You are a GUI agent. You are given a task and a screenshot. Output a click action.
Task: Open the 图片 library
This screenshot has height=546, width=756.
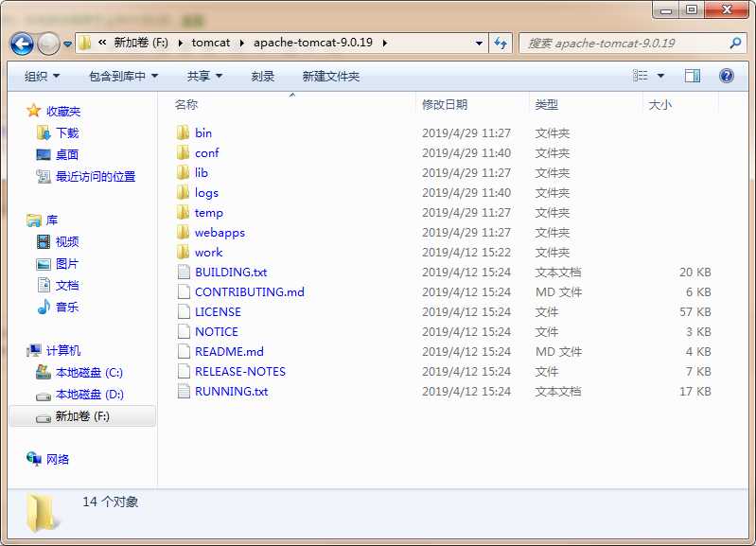pos(67,264)
